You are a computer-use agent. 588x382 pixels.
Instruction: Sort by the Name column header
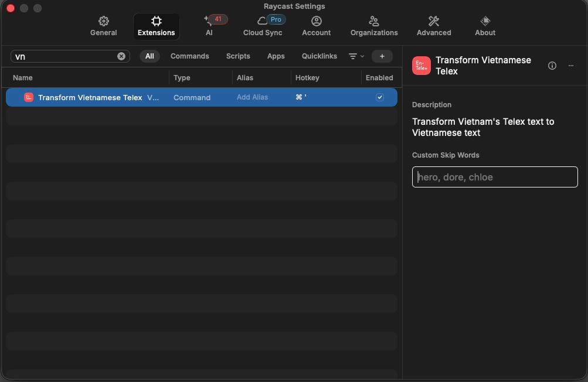tap(22, 77)
